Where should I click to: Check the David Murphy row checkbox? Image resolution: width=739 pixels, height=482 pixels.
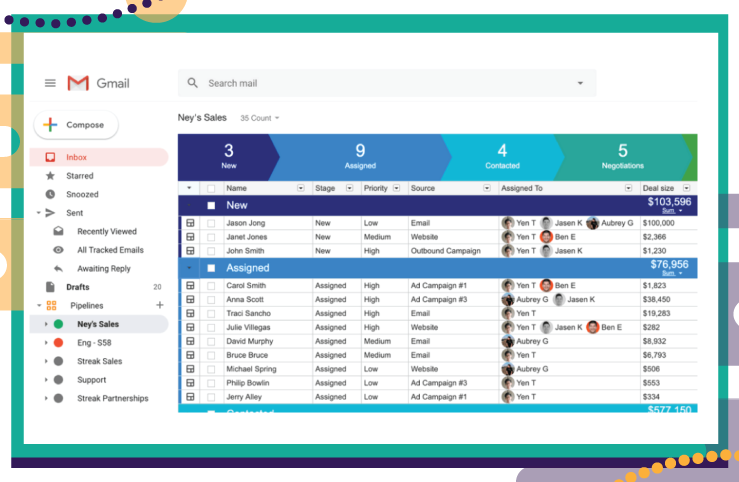(x=211, y=342)
